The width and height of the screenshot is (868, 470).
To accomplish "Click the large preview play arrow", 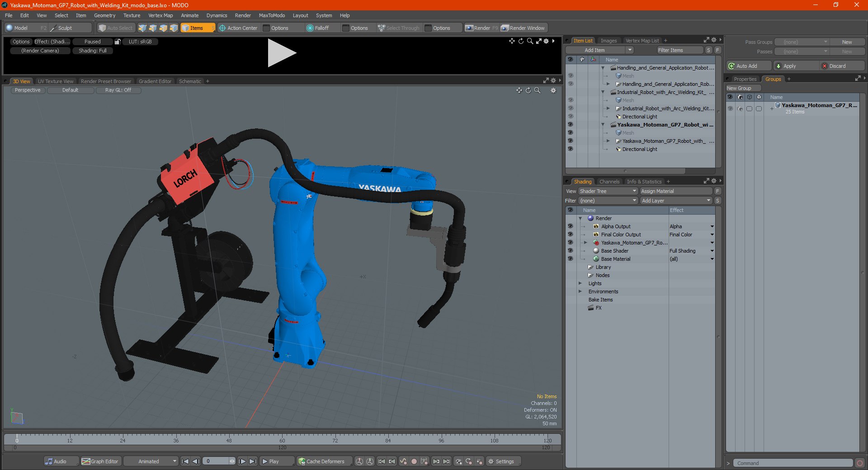I will 281,53.
